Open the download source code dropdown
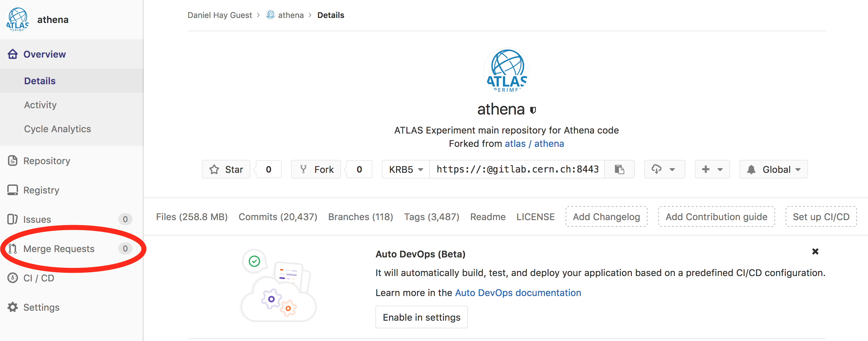Screen dimensions: 868x341 click(x=664, y=169)
